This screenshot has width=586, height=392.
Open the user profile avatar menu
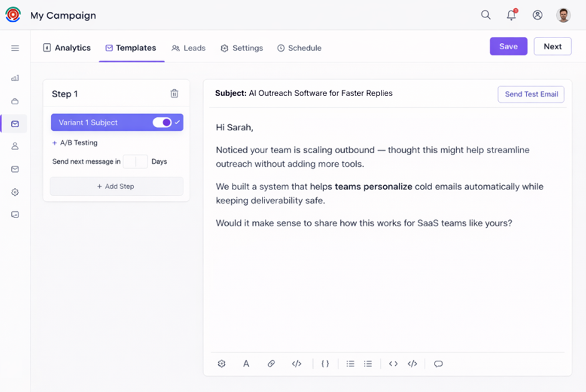point(564,15)
